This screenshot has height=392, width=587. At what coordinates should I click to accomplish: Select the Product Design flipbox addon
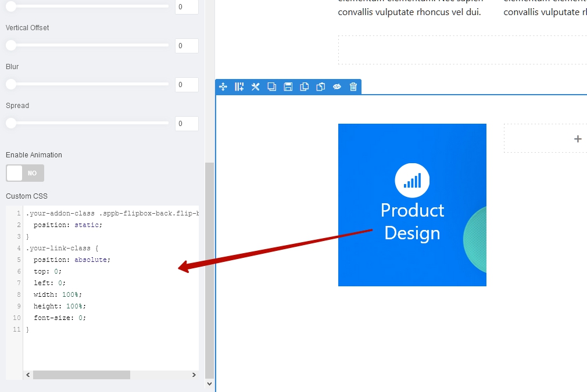[x=412, y=205]
